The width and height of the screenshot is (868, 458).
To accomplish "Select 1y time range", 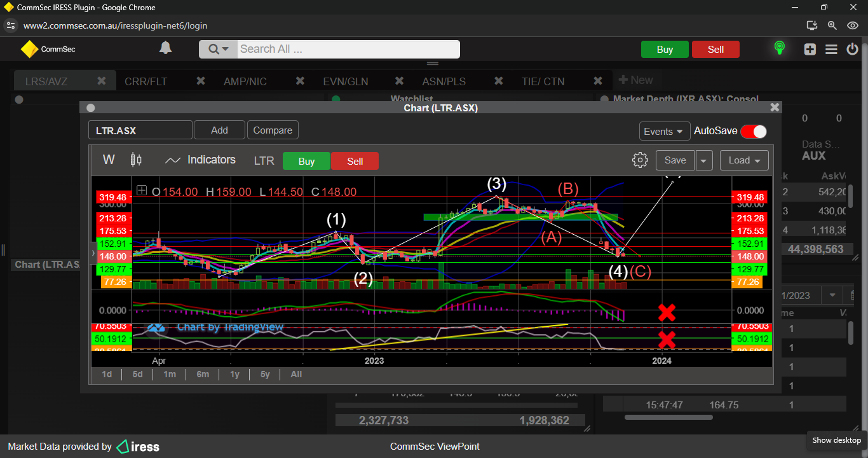I will [x=234, y=374].
